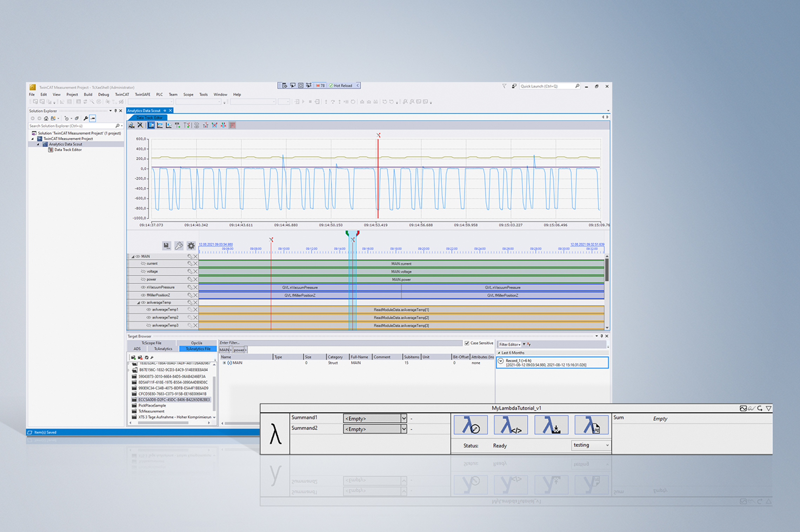800x532 pixels.
Task: Click the save-as disk icon above tracks
Action: (x=166, y=245)
